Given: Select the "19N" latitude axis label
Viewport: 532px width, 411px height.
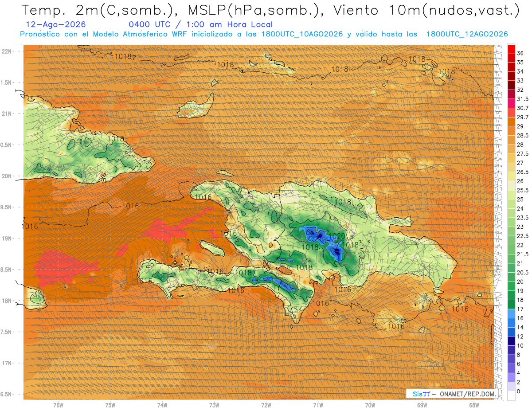Looking at the screenshot, I should [x=7, y=238].
